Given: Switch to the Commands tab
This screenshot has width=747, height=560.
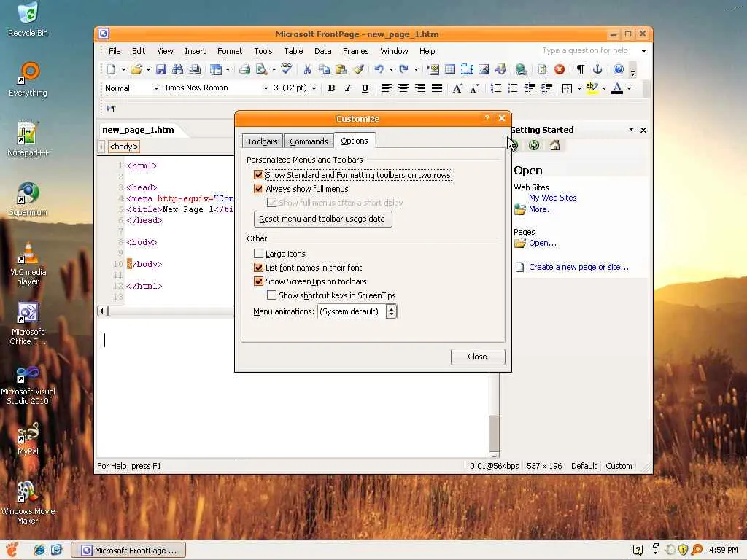Looking at the screenshot, I should (x=309, y=141).
